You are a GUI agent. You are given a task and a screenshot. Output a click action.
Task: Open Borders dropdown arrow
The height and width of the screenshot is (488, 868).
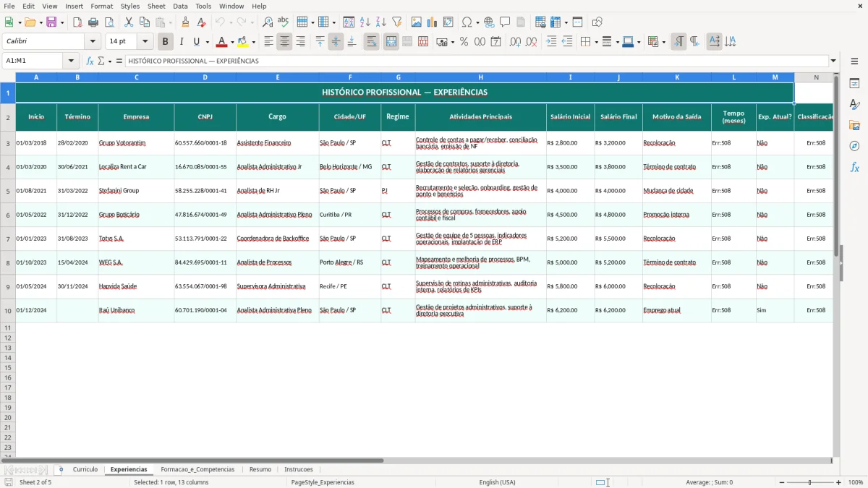(x=596, y=42)
